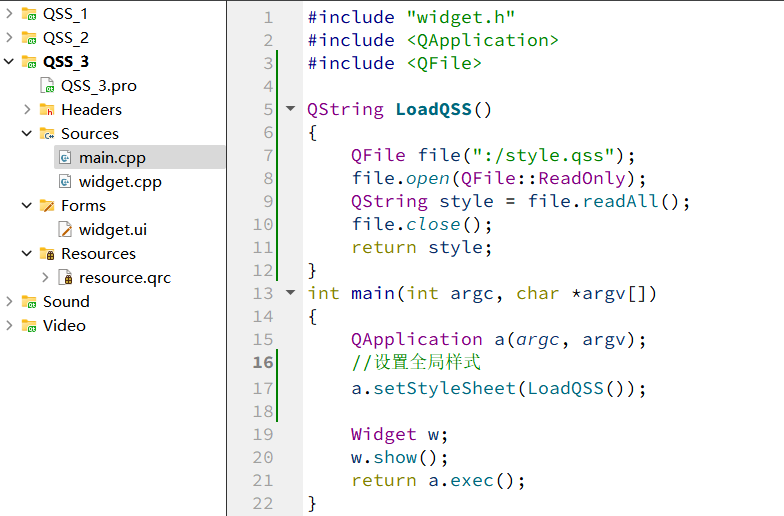Click line number 1 in the gutter
The width and height of the screenshot is (784, 516).
(268, 18)
